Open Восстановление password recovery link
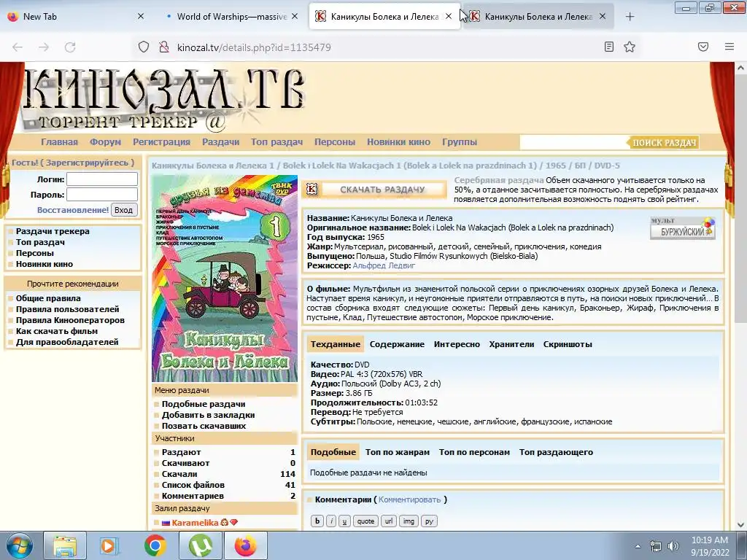 pos(73,210)
